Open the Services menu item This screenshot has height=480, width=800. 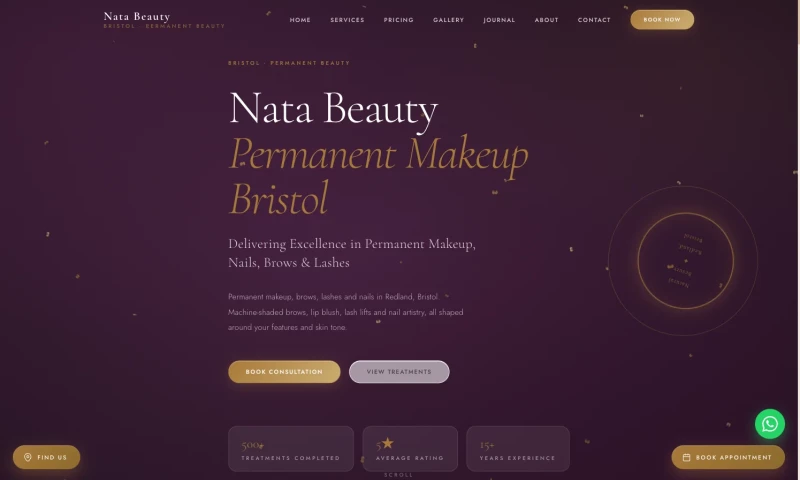pyautogui.click(x=347, y=20)
